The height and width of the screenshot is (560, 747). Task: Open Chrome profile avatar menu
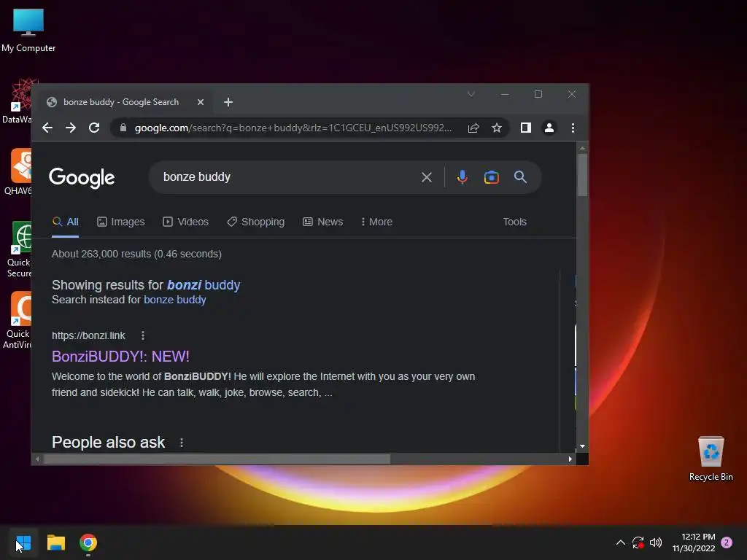pyautogui.click(x=549, y=128)
